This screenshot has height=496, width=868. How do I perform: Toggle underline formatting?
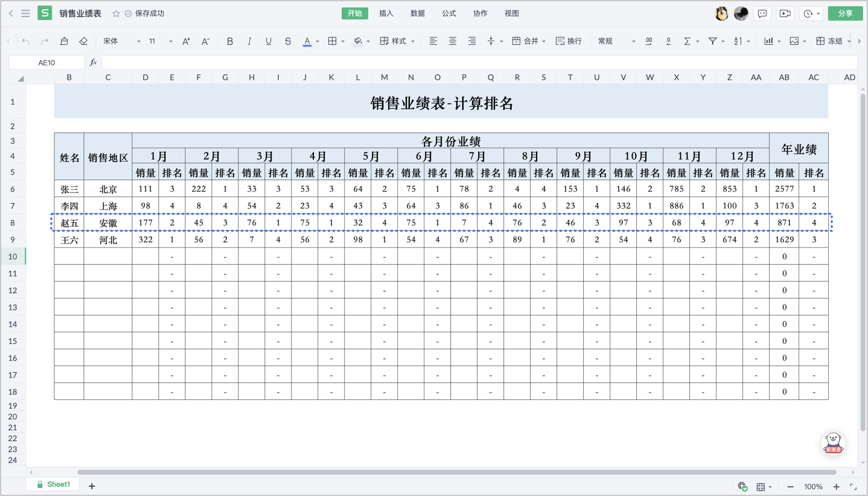[269, 41]
